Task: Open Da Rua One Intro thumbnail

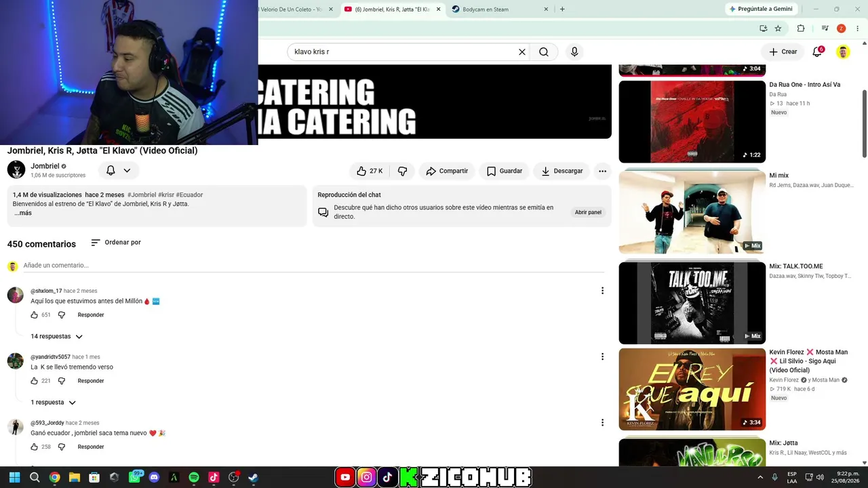Action: coord(692,122)
